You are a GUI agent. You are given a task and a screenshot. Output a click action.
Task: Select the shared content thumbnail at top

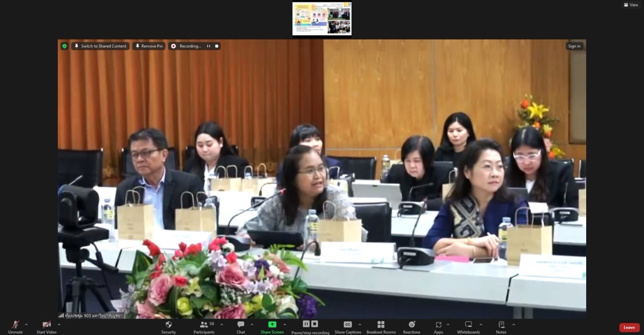(x=322, y=19)
